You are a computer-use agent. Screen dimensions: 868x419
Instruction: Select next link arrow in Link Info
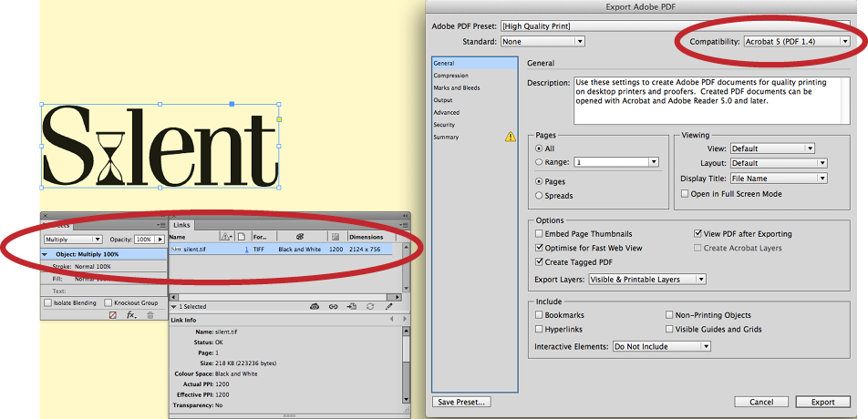[405, 320]
